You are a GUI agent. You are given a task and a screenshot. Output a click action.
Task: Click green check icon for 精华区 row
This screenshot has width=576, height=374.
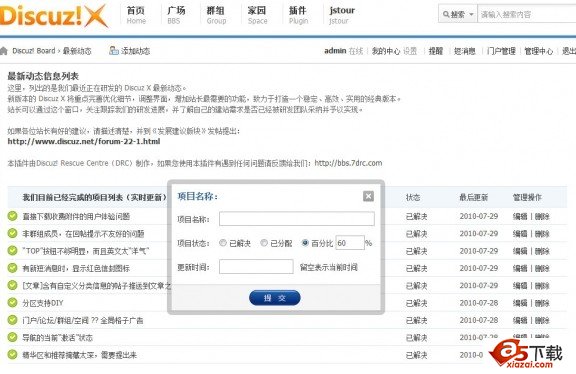(x=12, y=355)
